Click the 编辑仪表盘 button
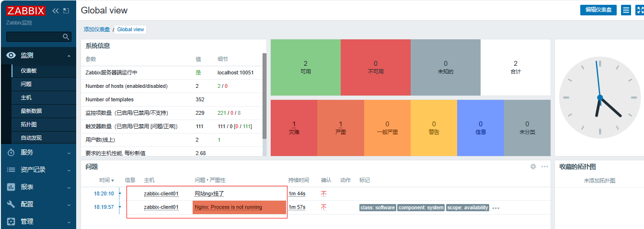Viewport: 644px width, 229px height. point(598,10)
